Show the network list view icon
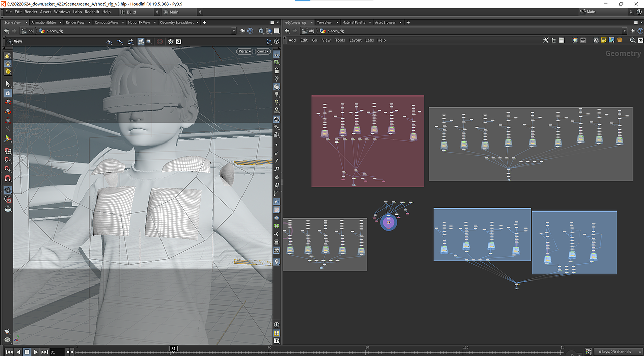 (562, 40)
